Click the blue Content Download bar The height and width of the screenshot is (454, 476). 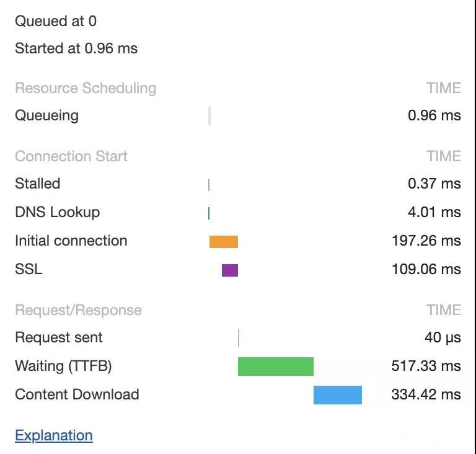pyautogui.click(x=338, y=395)
